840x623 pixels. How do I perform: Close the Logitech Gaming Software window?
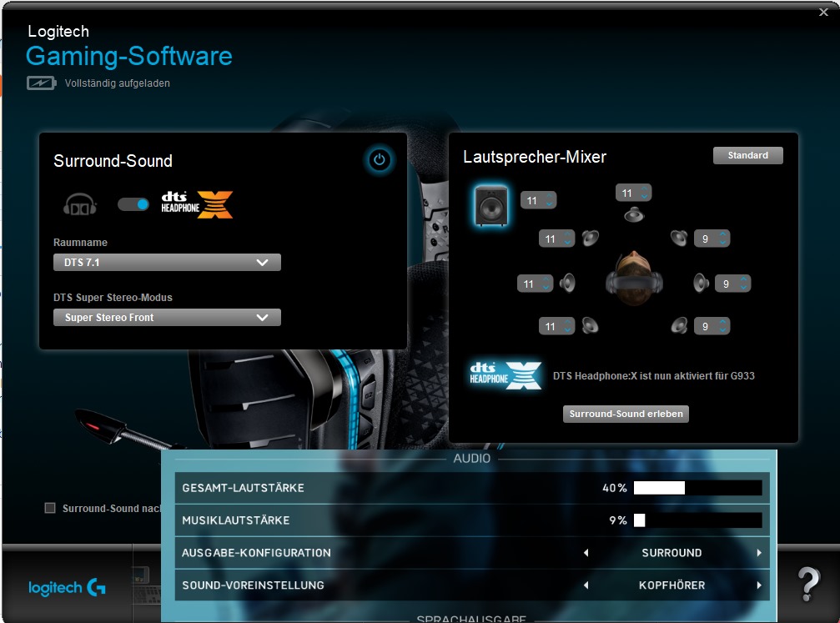click(x=823, y=12)
